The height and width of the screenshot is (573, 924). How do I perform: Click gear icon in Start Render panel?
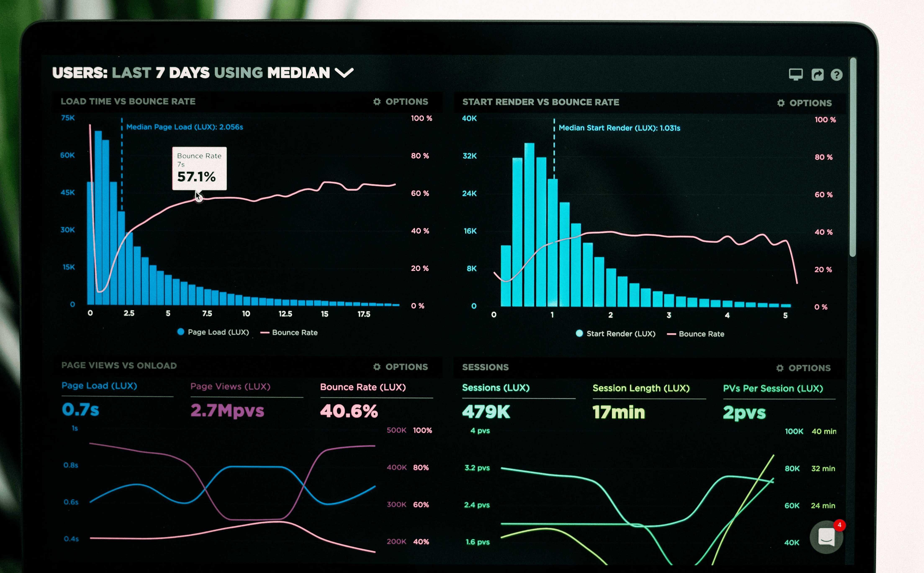pyautogui.click(x=781, y=103)
